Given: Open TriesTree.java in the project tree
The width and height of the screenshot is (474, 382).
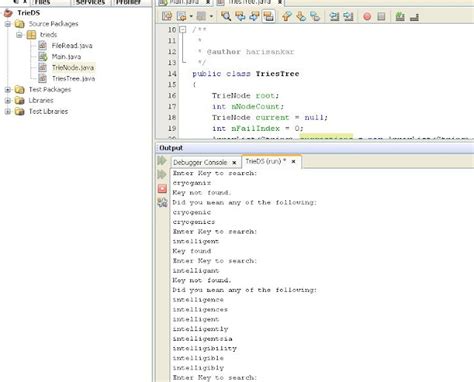Looking at the screenshot, I should pyautogui.click(x=74, y=79).
